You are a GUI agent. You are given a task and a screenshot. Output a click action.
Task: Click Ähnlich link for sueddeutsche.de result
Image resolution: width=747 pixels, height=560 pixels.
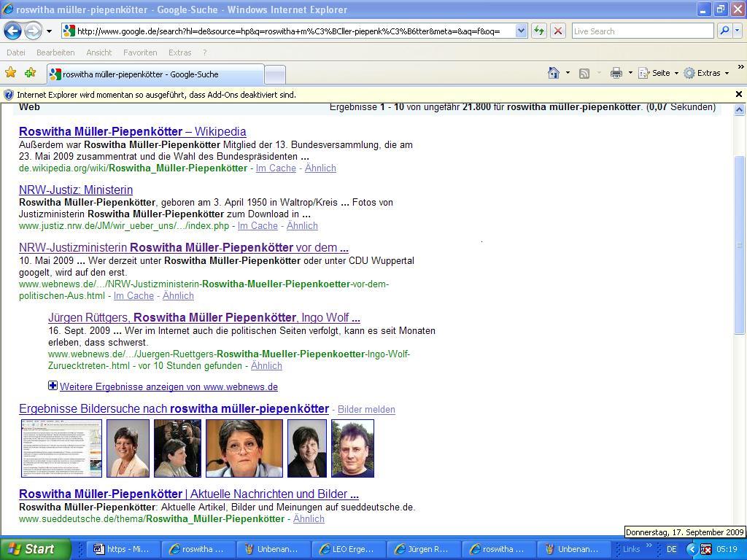(309, 518)
